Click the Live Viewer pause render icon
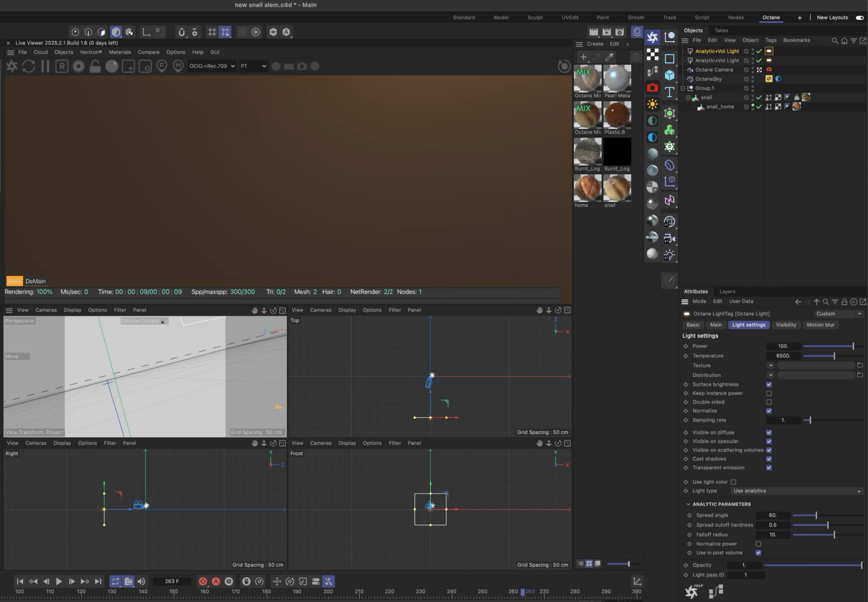Viewport: 868px width, 602px height. (x=45, y=66)
